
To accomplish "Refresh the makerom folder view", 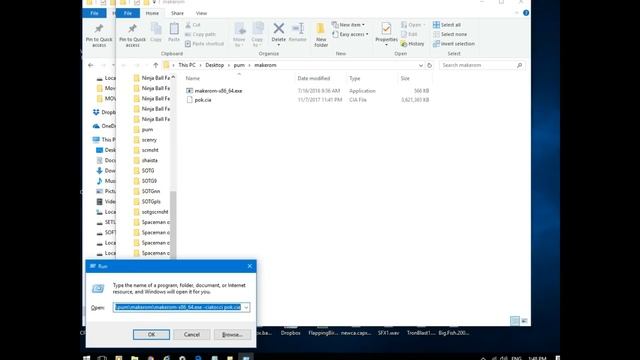I will point(429,65).
